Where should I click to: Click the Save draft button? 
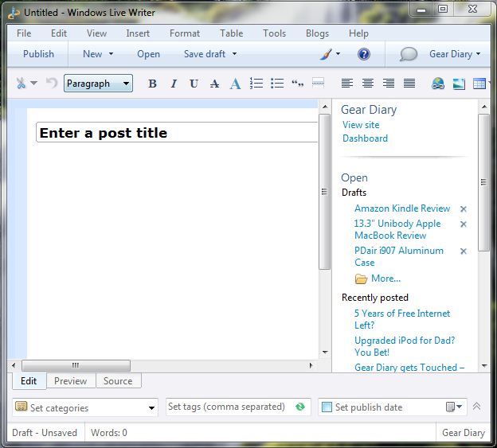point(205,54)
